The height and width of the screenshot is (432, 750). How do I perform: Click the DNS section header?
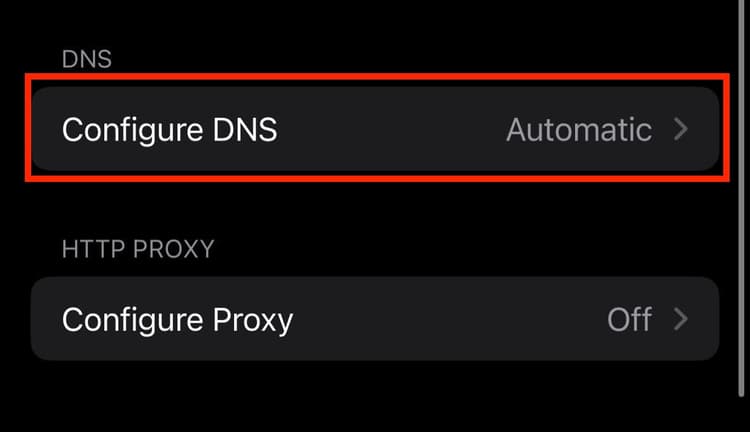(x=86, y=59)
